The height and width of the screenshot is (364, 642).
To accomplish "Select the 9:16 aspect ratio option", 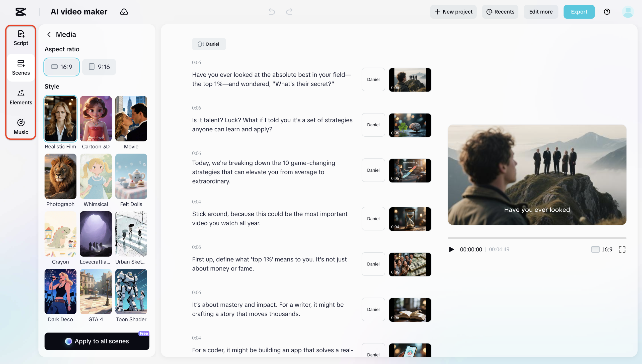I will 99,67.
